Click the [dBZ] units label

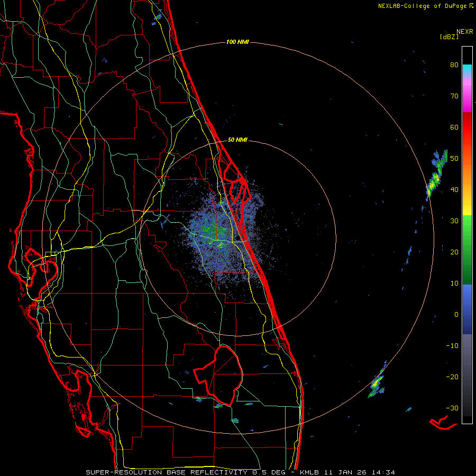tap(449, 36)
